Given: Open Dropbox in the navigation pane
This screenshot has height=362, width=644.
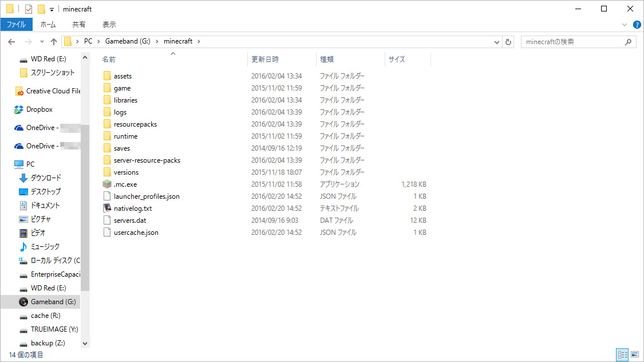Looking at the screenshot, I should 34,109.
